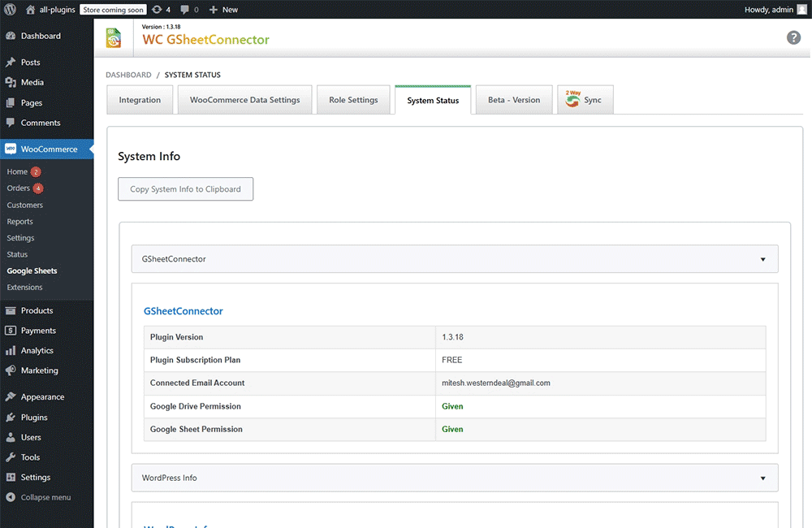The width and height of the screenshot is (812, 528).
Task: Click the Payments dollar icon
Action: pyautogui.click(x=11, y=330)
